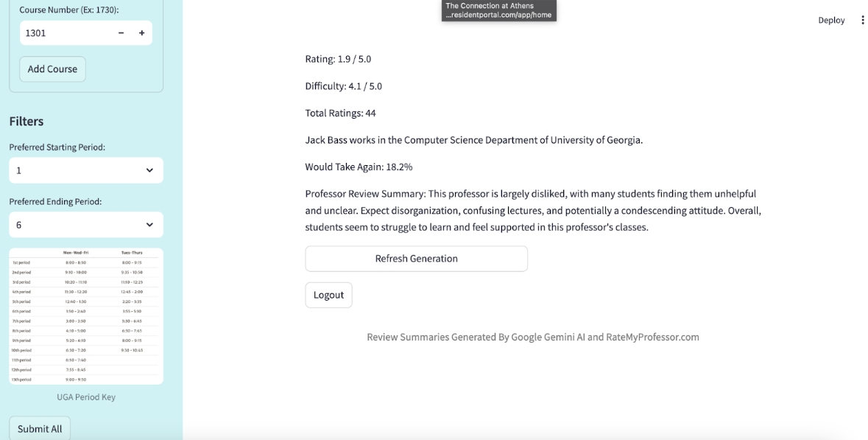Increment course number with plus button
The height and width of the screenshot is (440, 868).
click(141, 33)
